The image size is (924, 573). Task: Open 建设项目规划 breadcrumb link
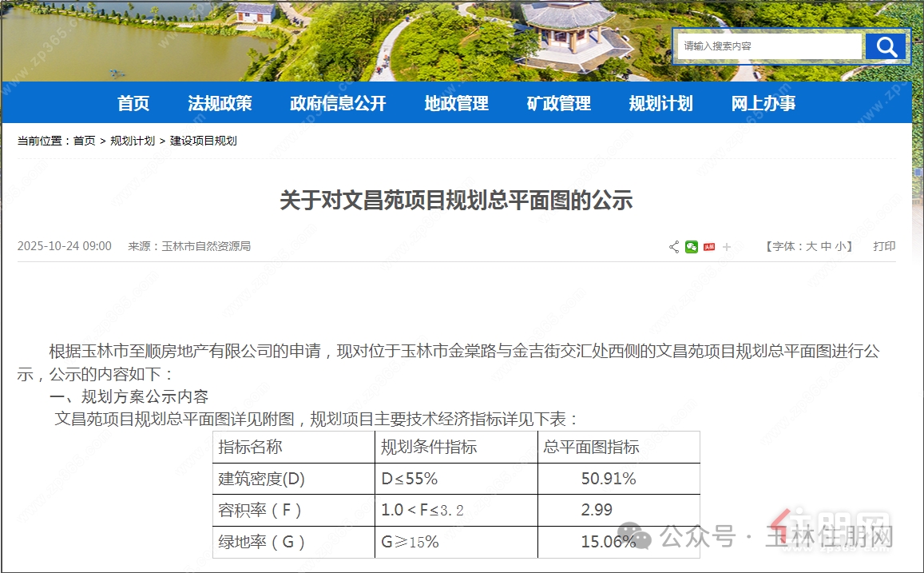pyautogui.click(x=204, y=140)
